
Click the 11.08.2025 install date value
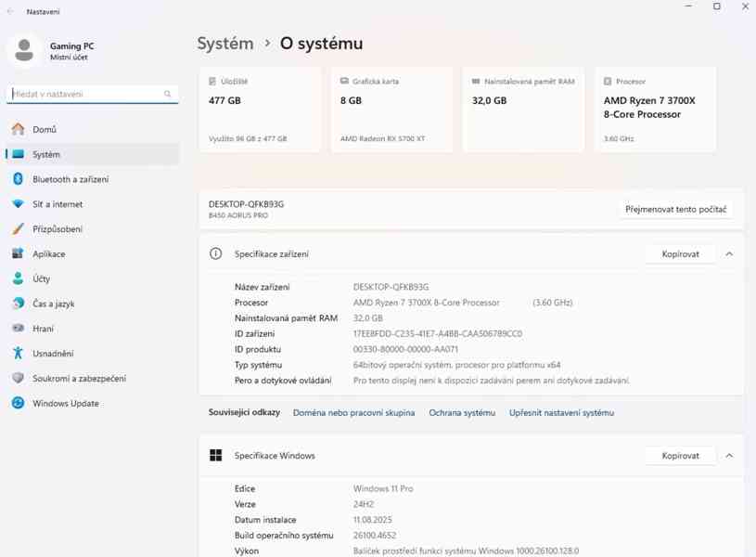tap(372, 520)
